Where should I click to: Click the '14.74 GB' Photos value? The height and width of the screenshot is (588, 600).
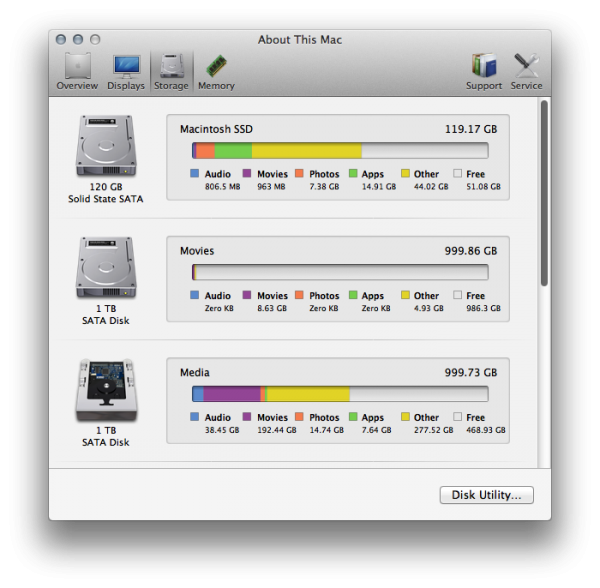click(x=326, y=430)
